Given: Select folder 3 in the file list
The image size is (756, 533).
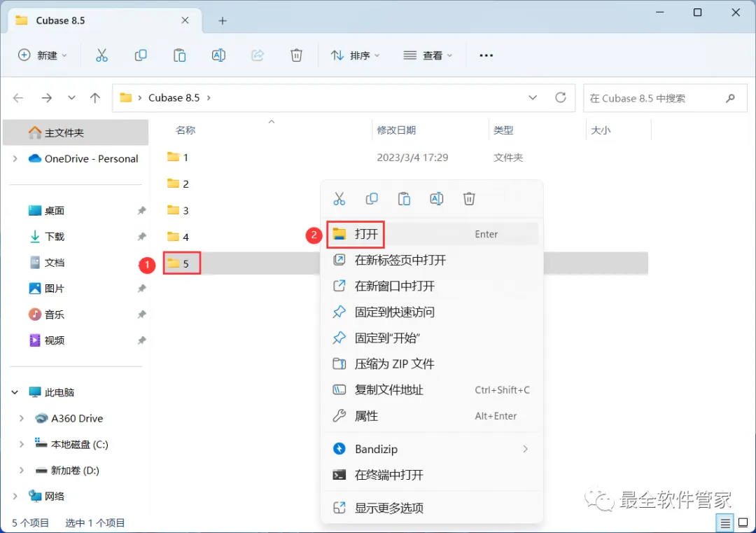Looking at the screenshot, I should tap(178, 210).
